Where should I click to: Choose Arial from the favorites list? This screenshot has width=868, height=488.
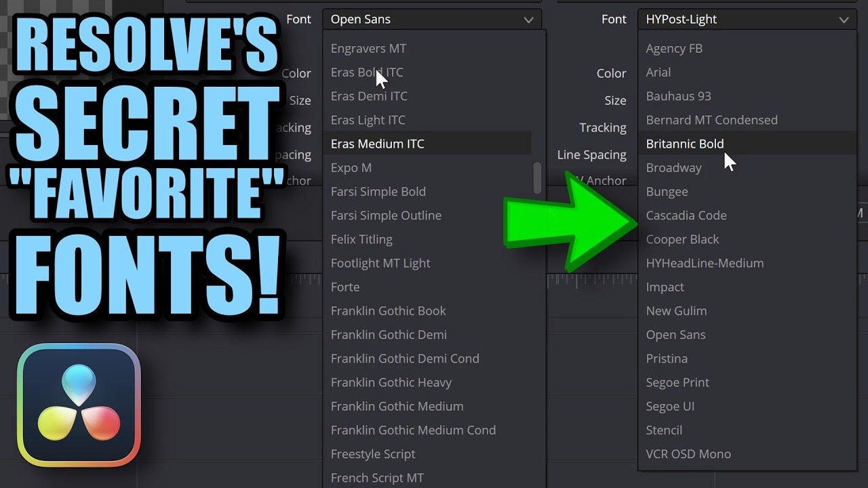658,73
